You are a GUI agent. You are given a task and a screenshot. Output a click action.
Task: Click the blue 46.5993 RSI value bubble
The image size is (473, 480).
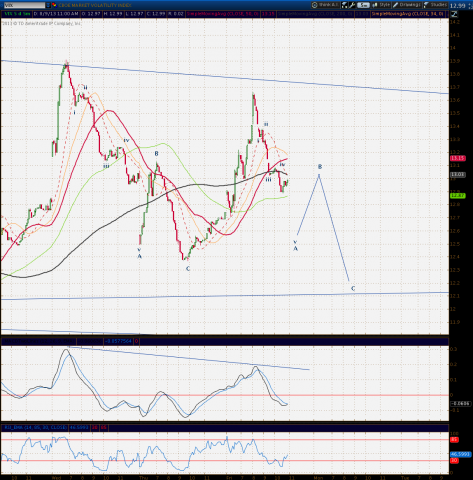pyautogui.click(x=460, y=454)
